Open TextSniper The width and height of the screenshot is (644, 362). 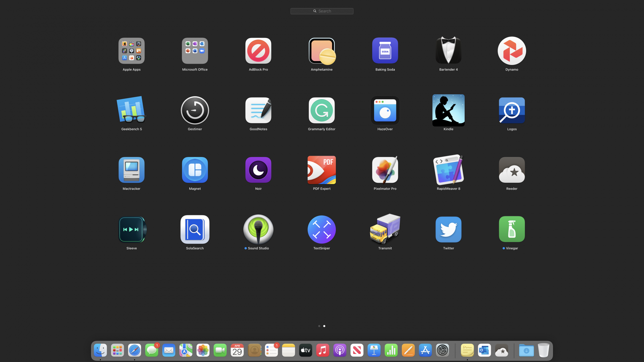[322, 229]
